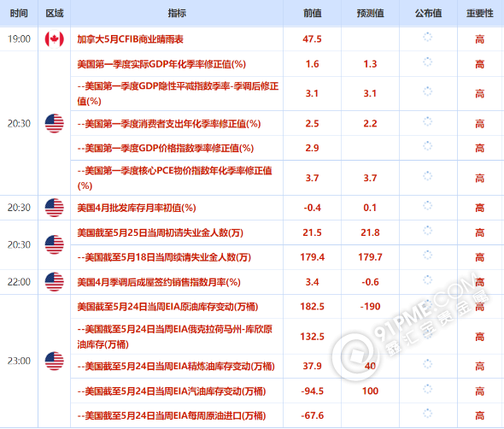Click the Canada flag icon at 19:00

click(55, 39)
